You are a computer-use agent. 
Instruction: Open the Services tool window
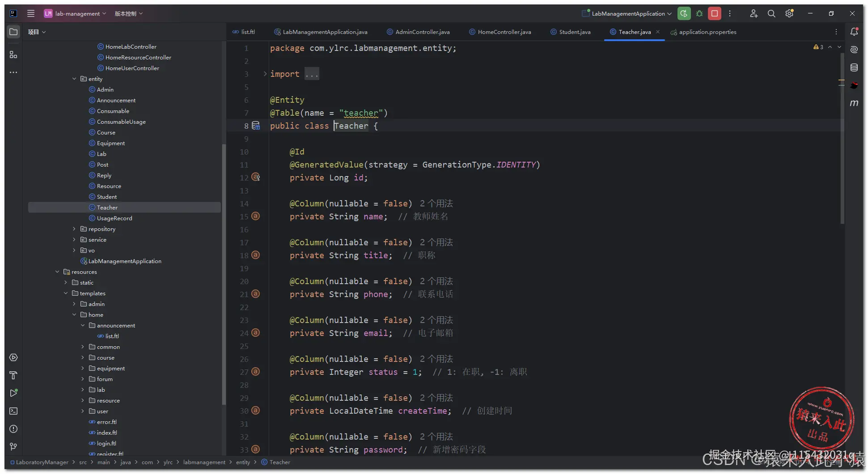[13, 357]
